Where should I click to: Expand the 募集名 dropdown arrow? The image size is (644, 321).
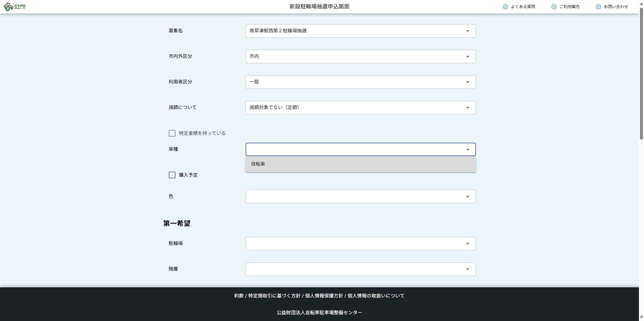click(x=468, y=31)
